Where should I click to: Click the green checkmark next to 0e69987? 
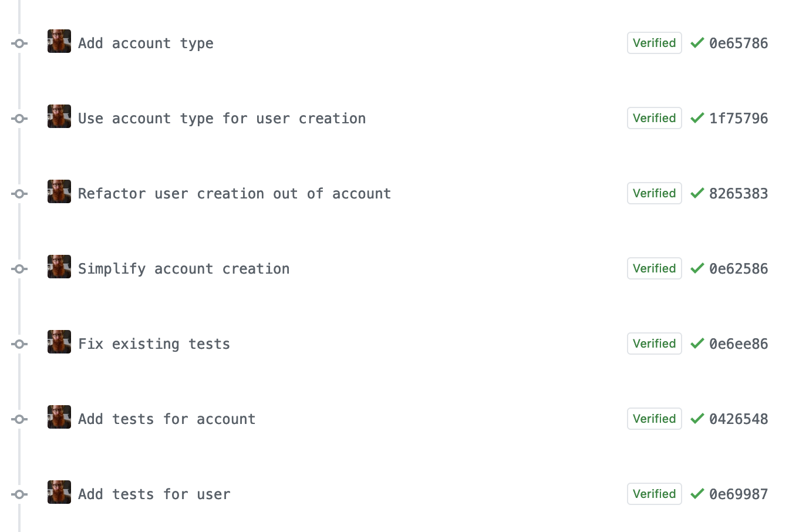click(x=697, y=494)
